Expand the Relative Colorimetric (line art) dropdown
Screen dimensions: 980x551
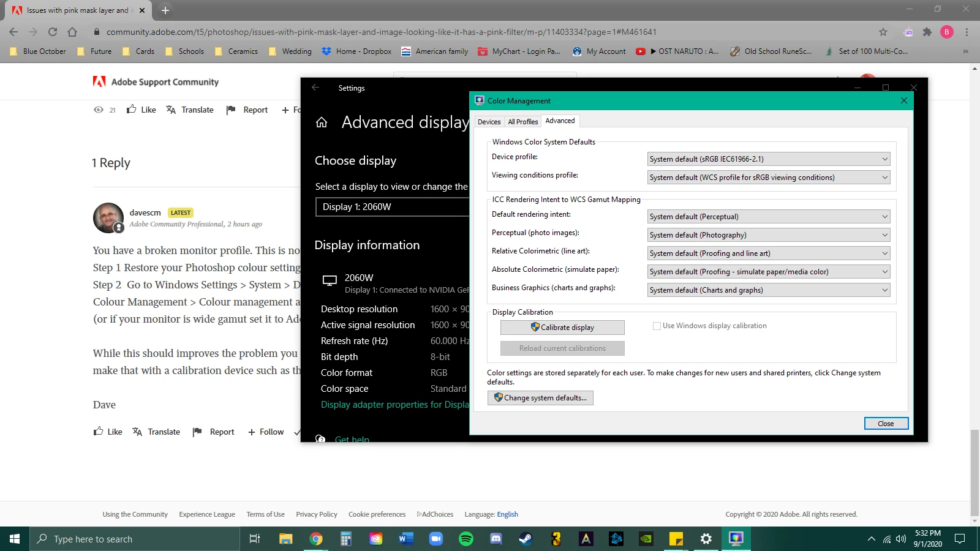pos(769,253)
